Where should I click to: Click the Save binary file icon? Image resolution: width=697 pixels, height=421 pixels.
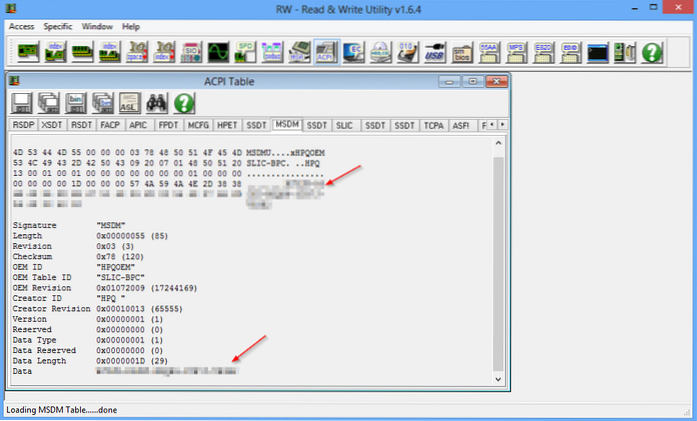(x=76, y=102)
